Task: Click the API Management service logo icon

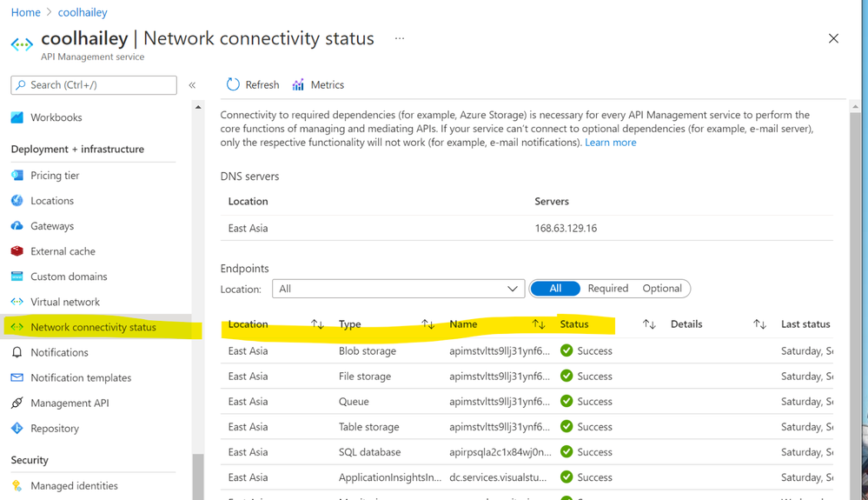Action: (22, 44)
